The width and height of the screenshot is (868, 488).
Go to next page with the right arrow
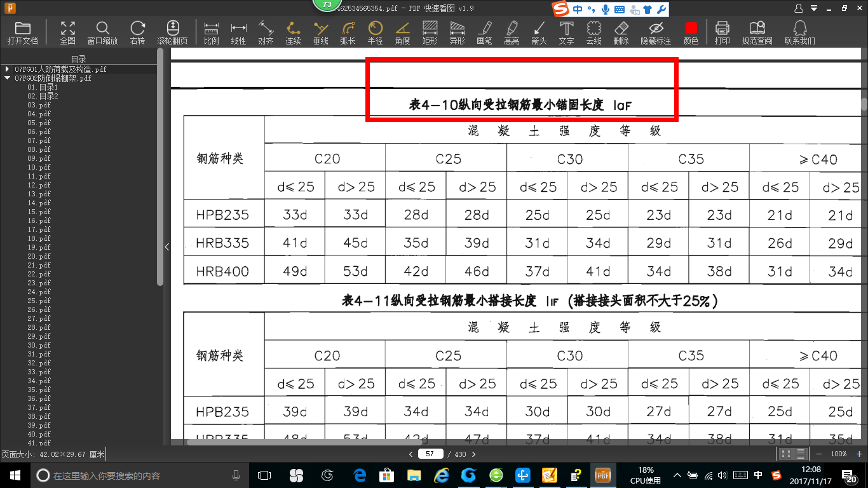[x=473, y=454]
